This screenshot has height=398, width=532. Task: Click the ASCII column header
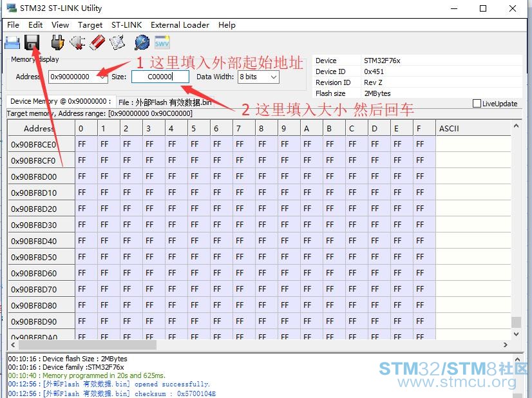tap(473, 128)
